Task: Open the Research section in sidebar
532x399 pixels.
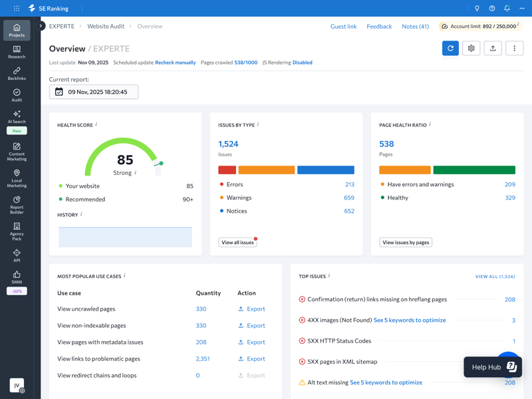Action: click(x=17, y=52)
